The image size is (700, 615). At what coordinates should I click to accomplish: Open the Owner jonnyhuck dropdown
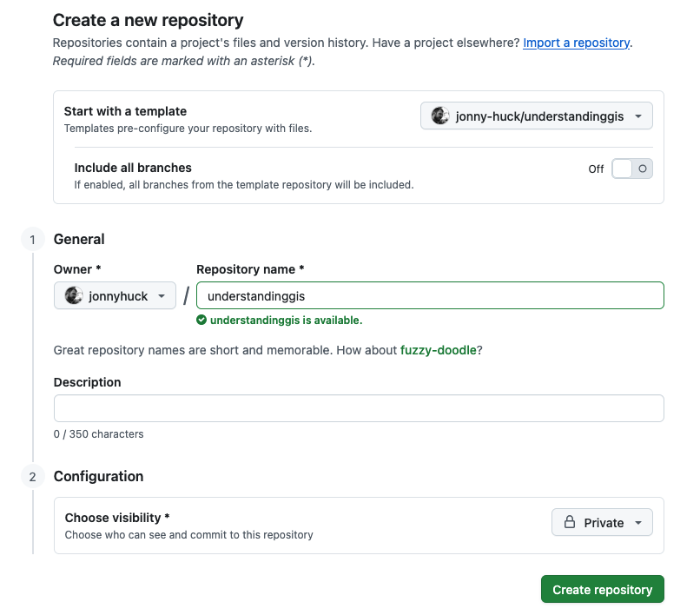(115, 296)
